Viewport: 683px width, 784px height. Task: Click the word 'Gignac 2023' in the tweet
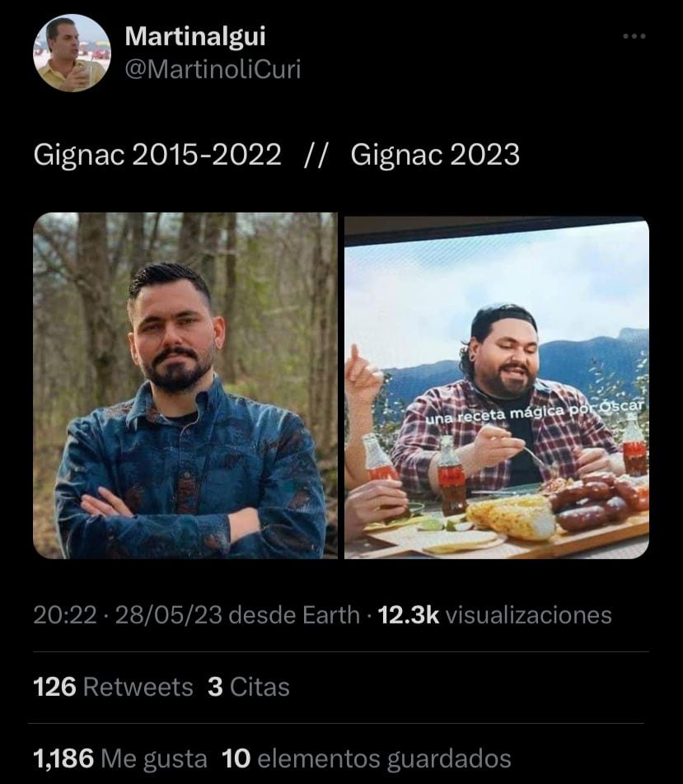tap(435, 153)
